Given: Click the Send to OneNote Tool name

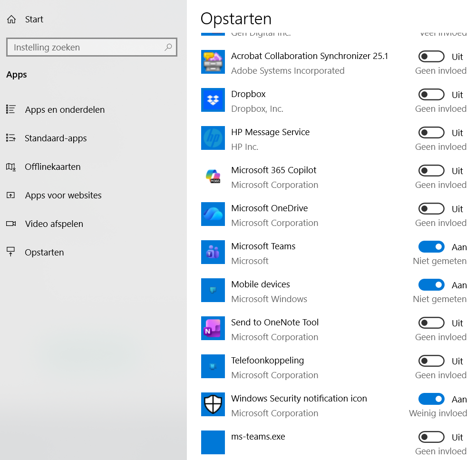Looking at the screenshot, I should 275,322.
